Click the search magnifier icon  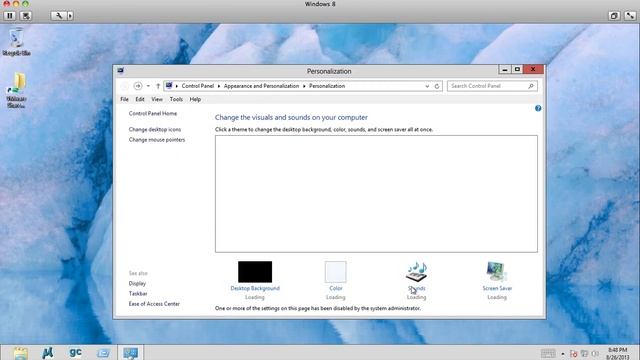(x=531, y=86)
